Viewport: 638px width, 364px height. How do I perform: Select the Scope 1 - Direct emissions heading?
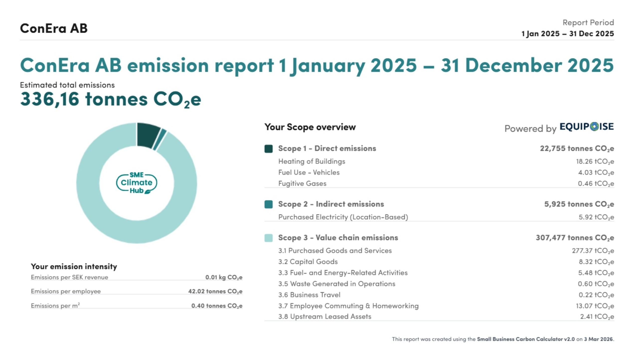(327, 148)
